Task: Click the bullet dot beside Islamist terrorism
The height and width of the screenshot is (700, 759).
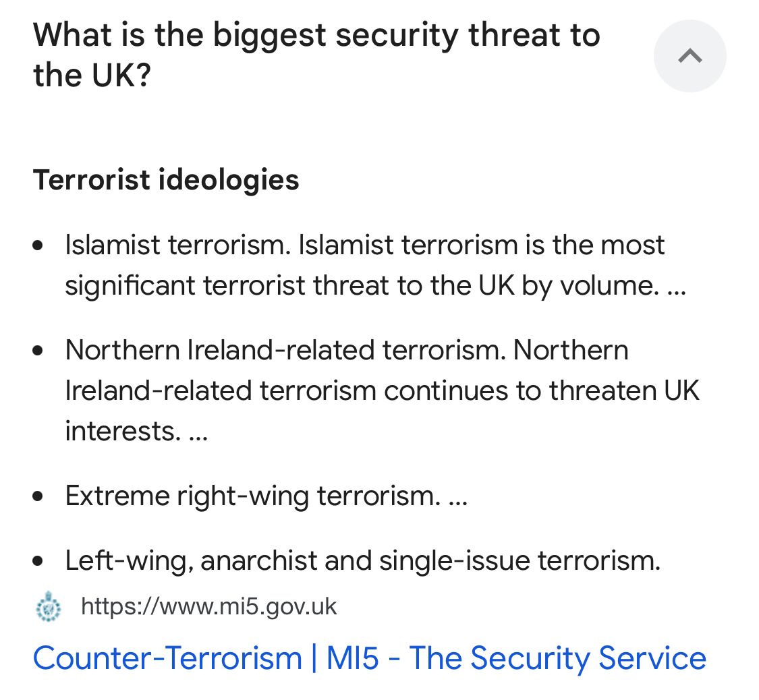Action: tap(38, 245)
